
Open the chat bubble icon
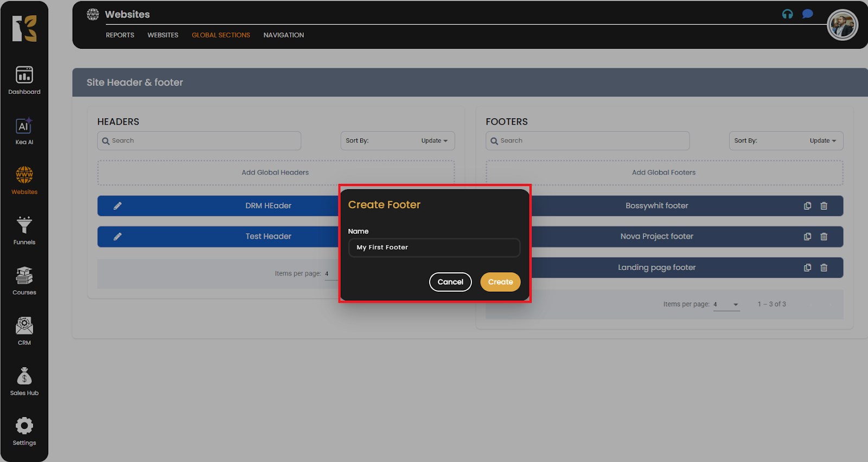tap(807, 14)
